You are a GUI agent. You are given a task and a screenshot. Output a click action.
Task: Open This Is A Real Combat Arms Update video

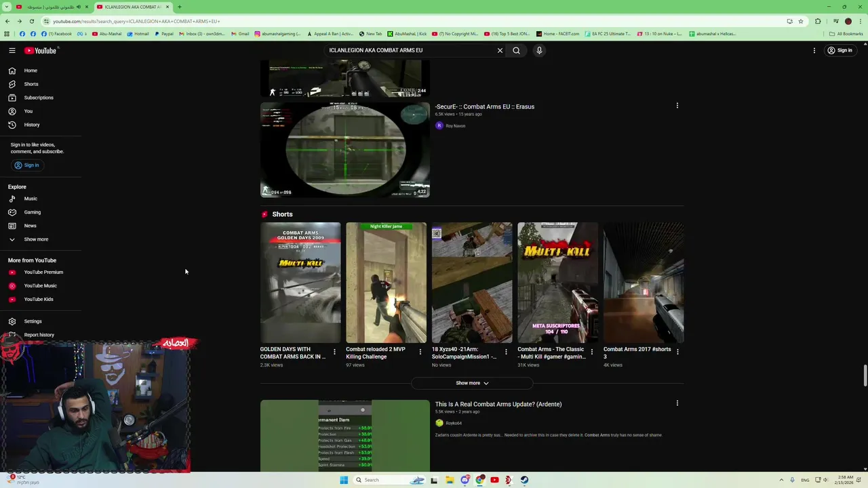[x=498, y=404]
